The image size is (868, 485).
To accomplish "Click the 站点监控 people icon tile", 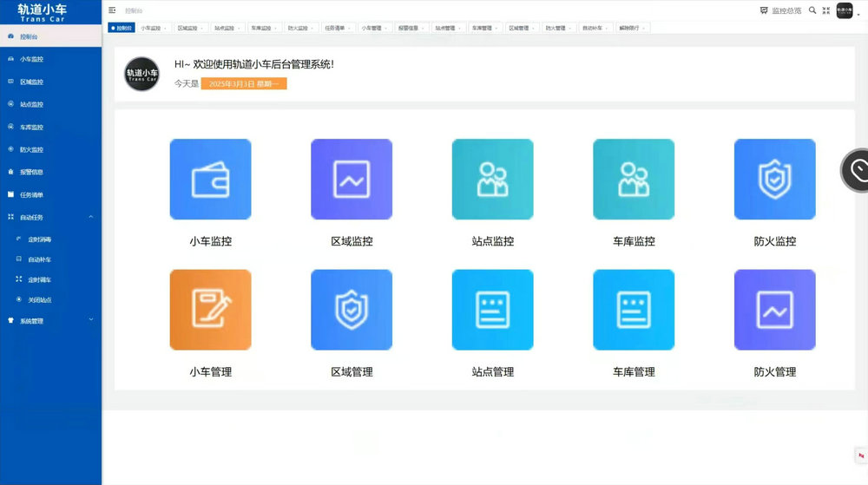I will tap(492, 180).
